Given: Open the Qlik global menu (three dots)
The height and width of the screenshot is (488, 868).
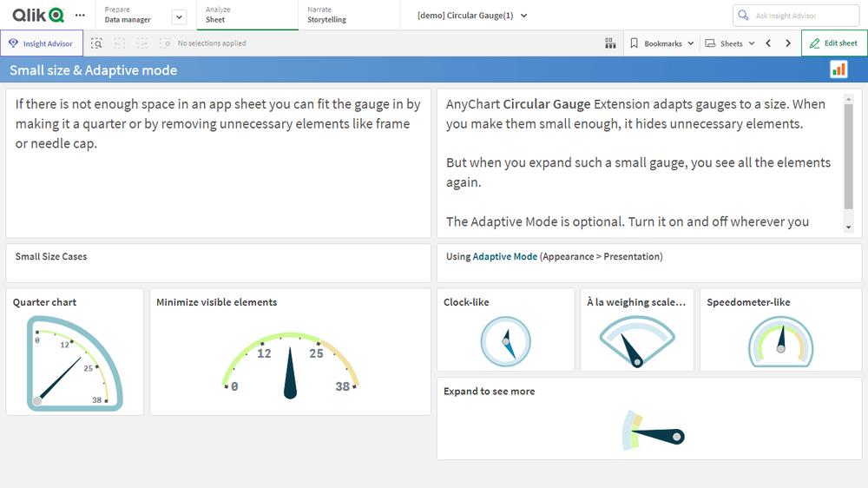Looking at the screenshot, I should point(80,16).
